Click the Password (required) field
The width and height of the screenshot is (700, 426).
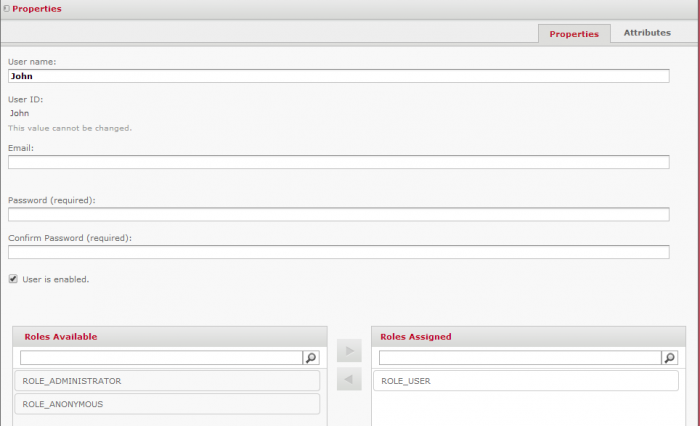coord(338,214)
